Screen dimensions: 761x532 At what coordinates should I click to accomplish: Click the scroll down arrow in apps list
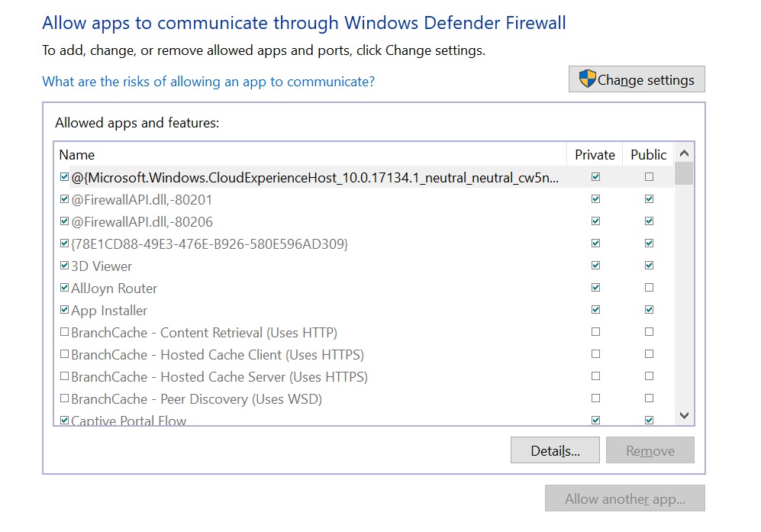(x=685, y=415)
